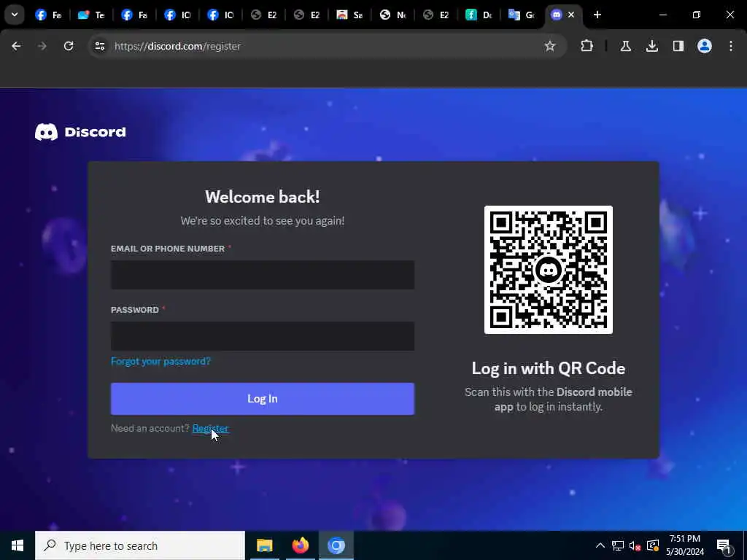Close the active Discord tab
Viewport: 747px width, 560px height.
click(571, 15)
